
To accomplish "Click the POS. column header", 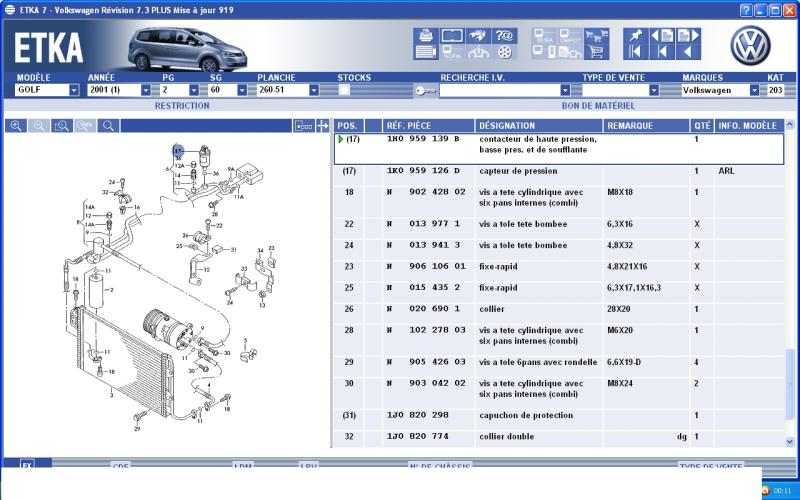I will click(348, 126).
